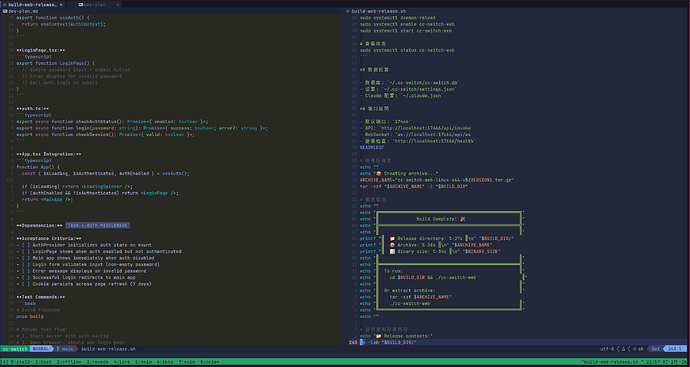This screenshot has width=690, height=367.
Task: Click the 243:1 cursor position indicator
Action: coord(675,349)
